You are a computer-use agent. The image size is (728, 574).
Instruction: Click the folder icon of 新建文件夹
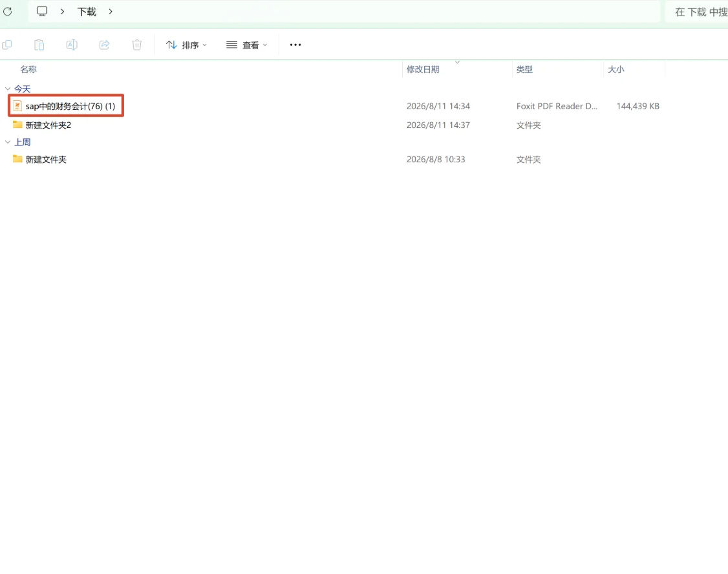pyautogui.click(x=17, y=159)
